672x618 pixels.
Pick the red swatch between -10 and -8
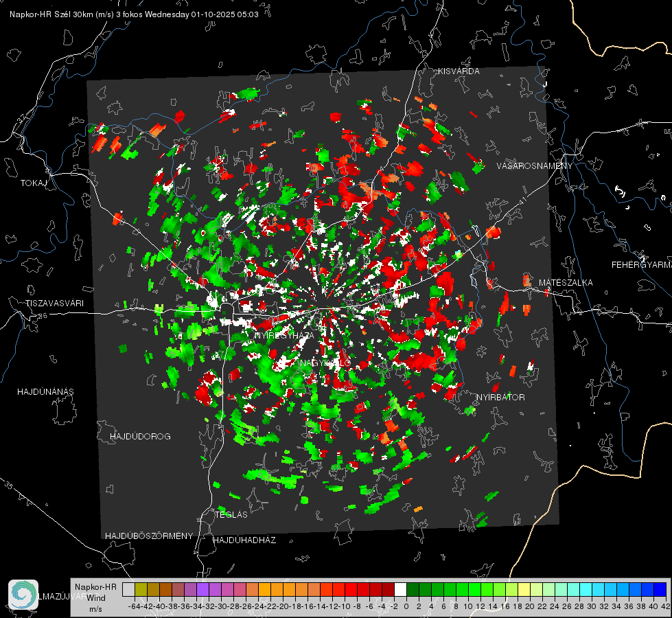pyautogui.click(x=351, y=589)
